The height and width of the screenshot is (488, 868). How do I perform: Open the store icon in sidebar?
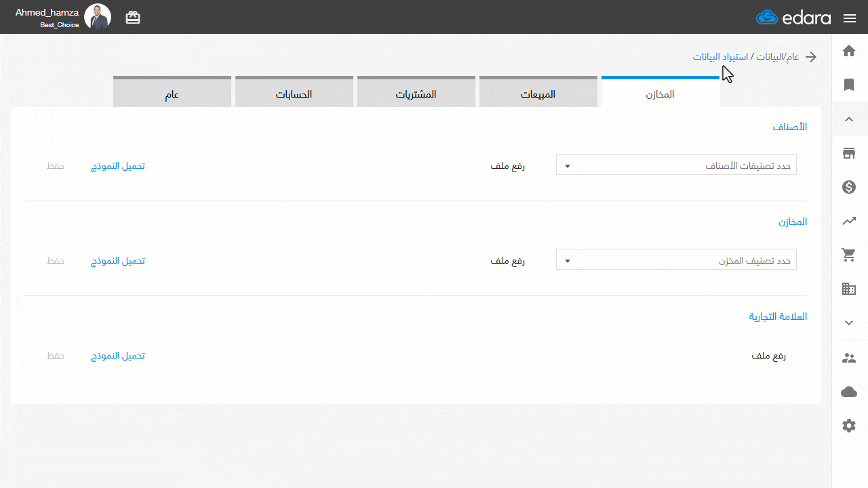tap(849, 153)
